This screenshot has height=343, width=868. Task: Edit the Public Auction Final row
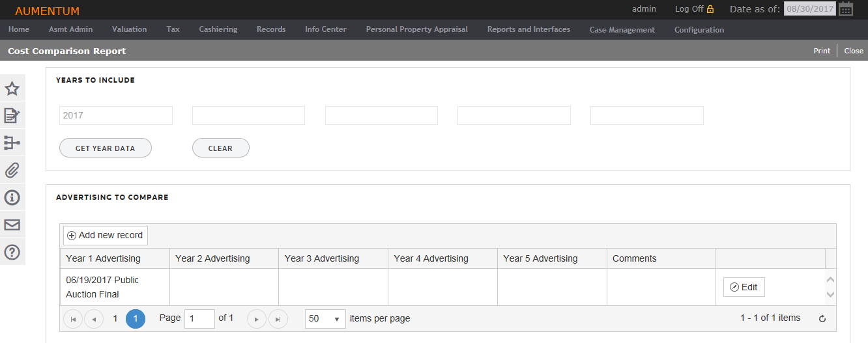[x=744, y=287]
